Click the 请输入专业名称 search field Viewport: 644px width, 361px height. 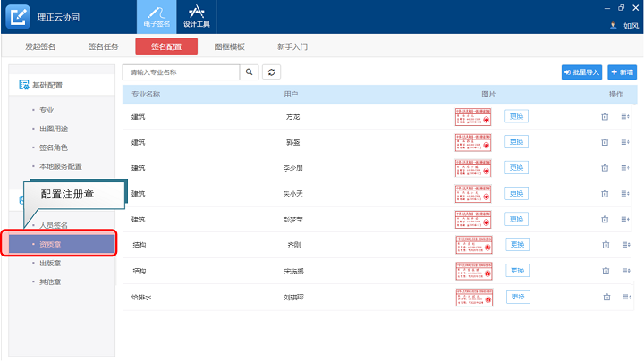[181, 71]
